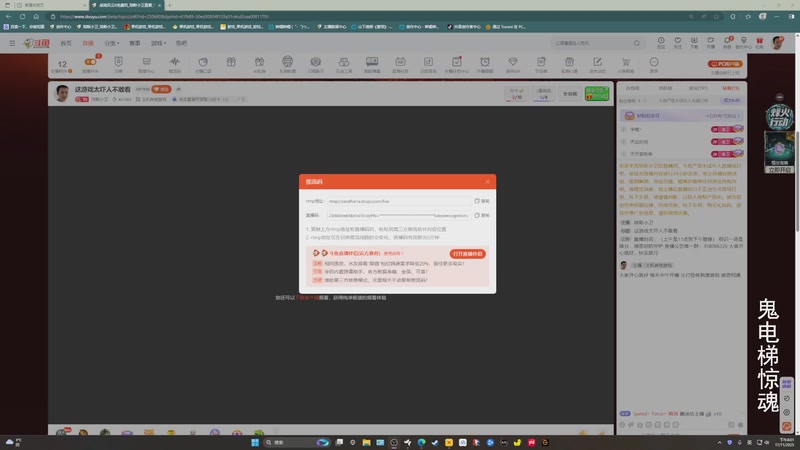Open a new browser tab with plus
800x450 pixels.
pyautogui.click(x=169, y=5)
